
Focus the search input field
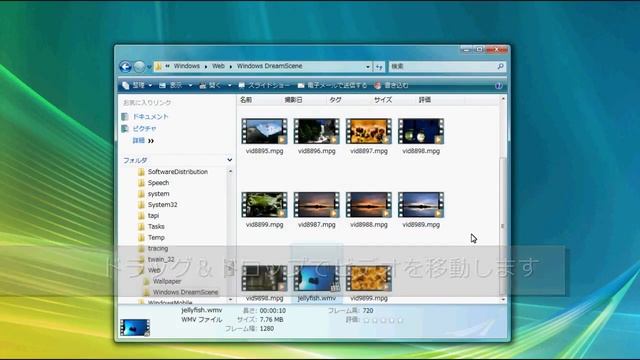pyautogui.click(x=443, y=66)
